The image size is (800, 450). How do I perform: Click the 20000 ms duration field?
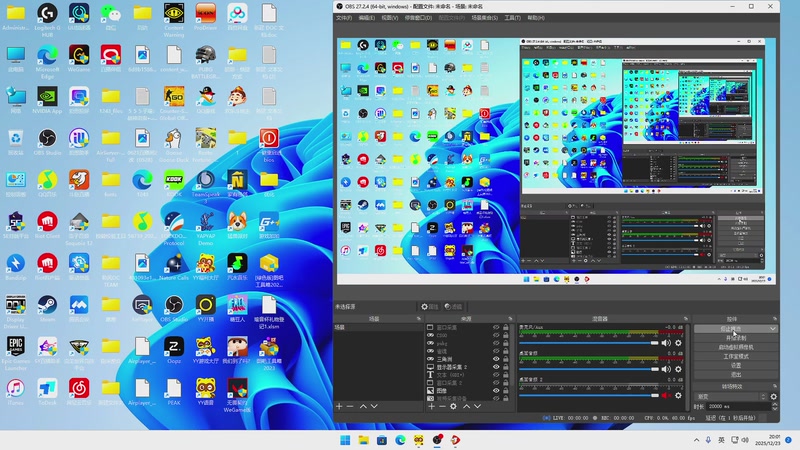click(x=739, y=406)
